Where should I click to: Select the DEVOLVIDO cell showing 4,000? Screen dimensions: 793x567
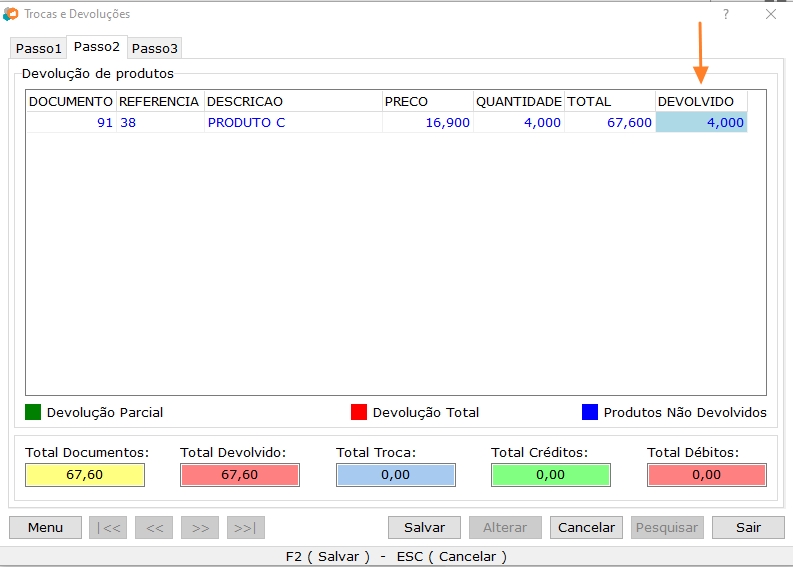click(701, 122)
